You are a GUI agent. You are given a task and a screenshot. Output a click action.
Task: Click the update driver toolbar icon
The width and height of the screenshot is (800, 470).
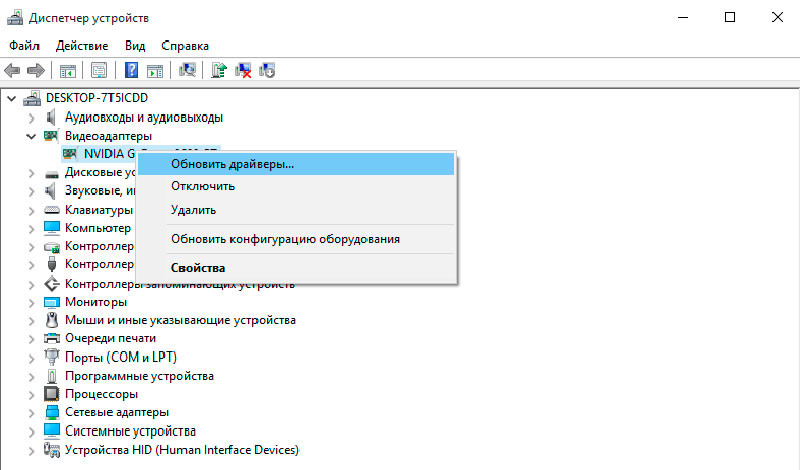pyautogui.click(x=219, y=70)
